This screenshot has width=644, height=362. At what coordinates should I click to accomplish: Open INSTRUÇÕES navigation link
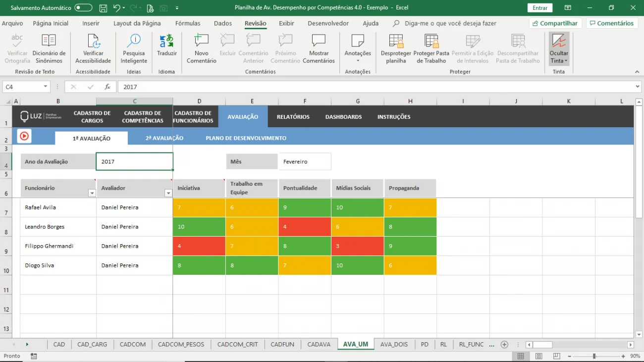tap(394, 117)
